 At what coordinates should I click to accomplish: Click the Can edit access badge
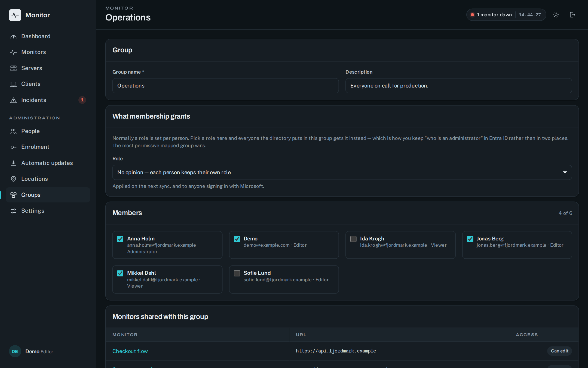559,351
